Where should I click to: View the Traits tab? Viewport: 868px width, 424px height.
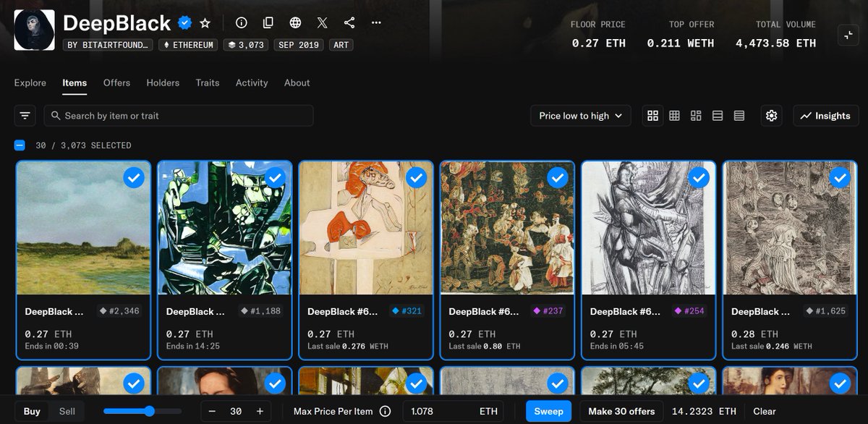click(208, 83)
